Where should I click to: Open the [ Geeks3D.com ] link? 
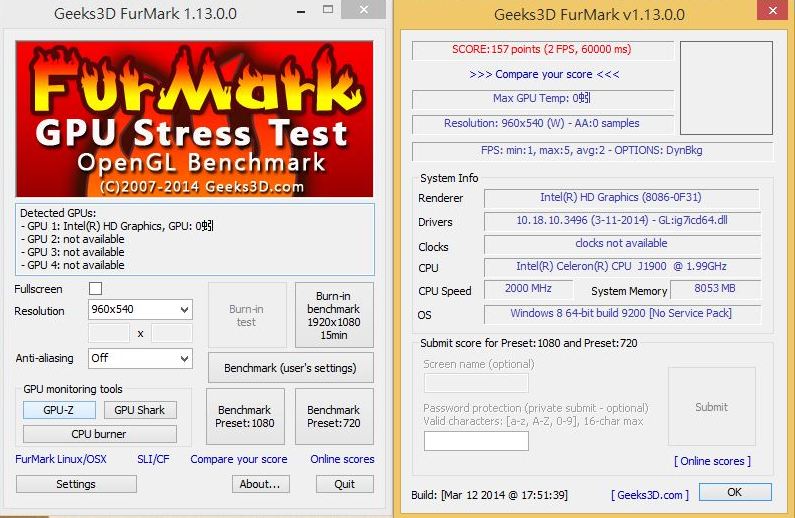point(650,495)
